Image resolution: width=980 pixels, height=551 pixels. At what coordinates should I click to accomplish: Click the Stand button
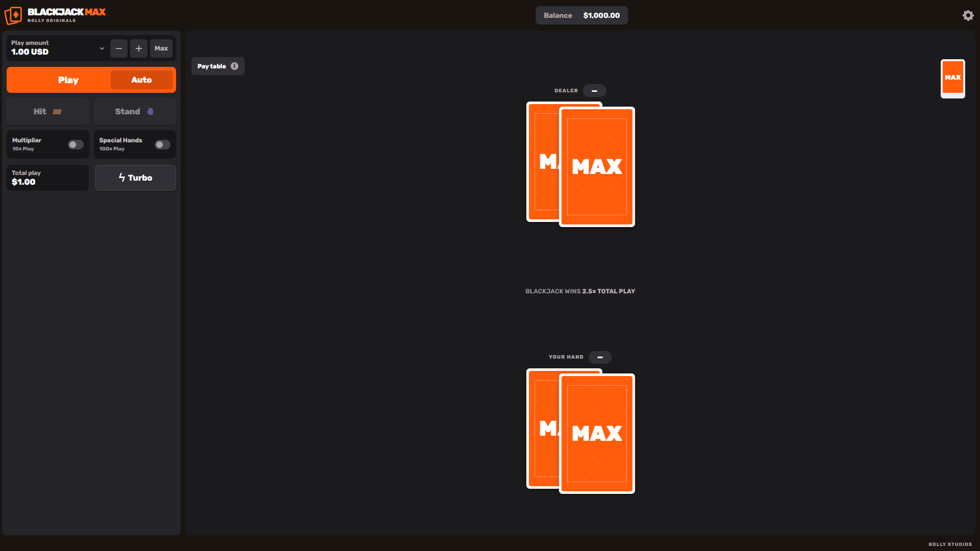point(135,111)
